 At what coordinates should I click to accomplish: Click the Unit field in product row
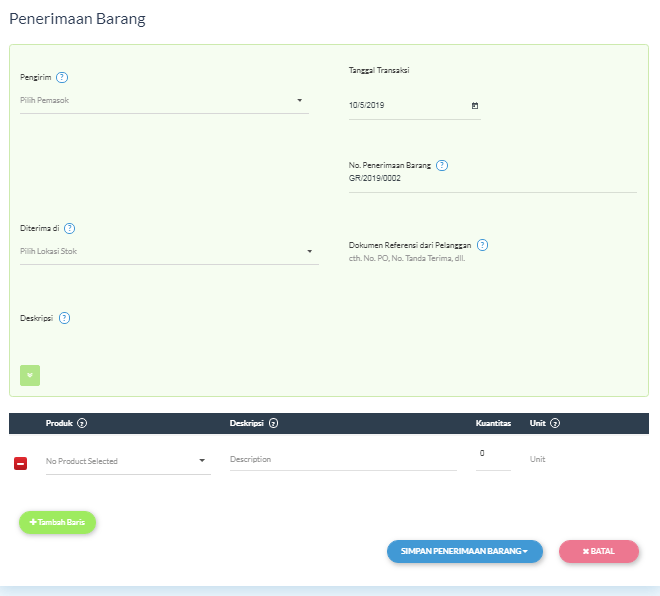point(538,460)
